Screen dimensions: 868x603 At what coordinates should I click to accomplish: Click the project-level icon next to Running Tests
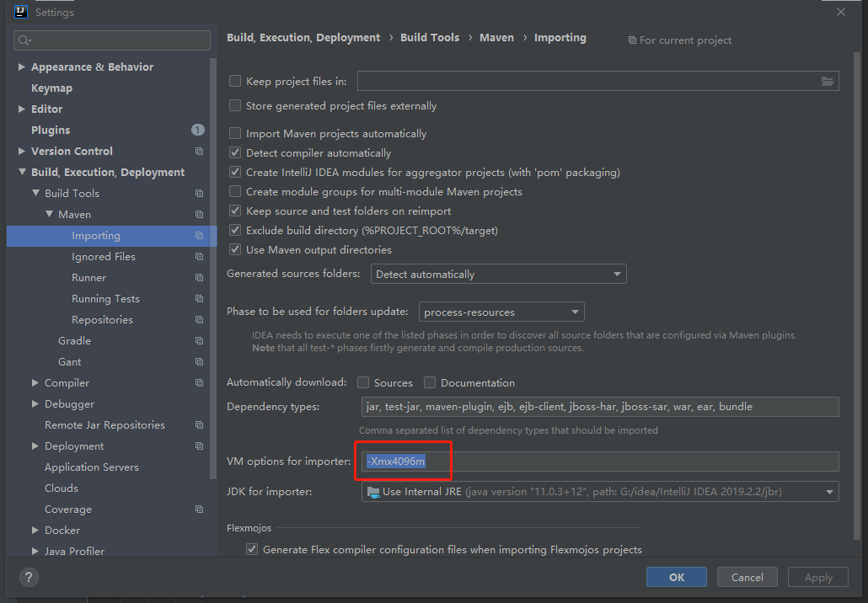tap(199, 298)
